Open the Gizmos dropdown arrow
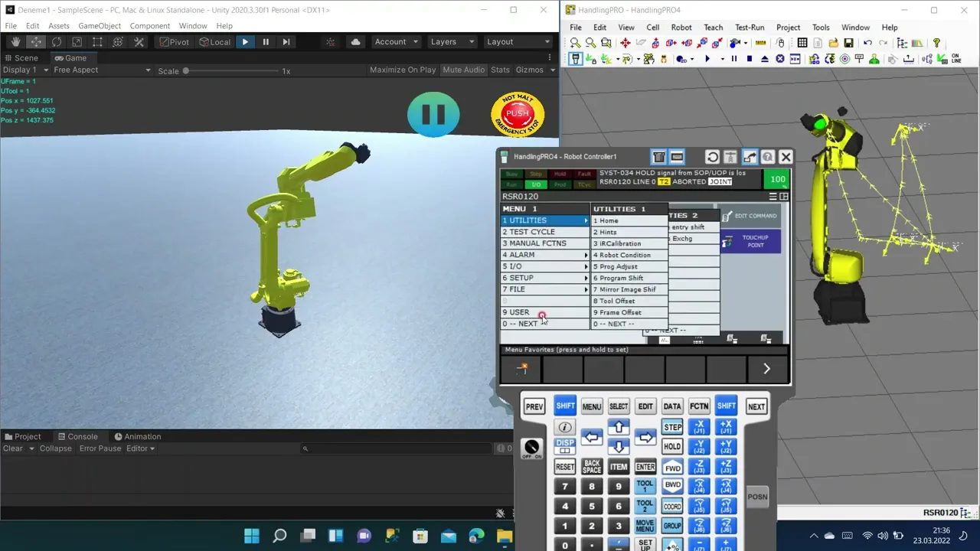 click(551, 70)
